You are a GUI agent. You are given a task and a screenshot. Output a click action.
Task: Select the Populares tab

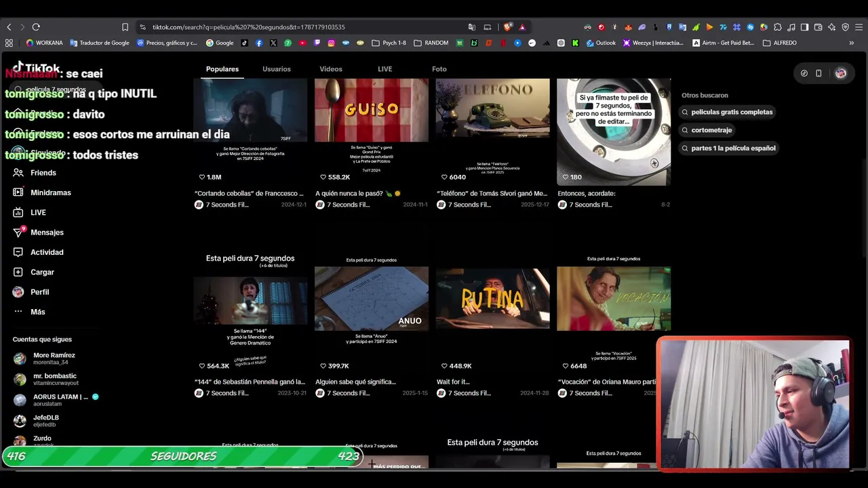[x=222, y=69]
